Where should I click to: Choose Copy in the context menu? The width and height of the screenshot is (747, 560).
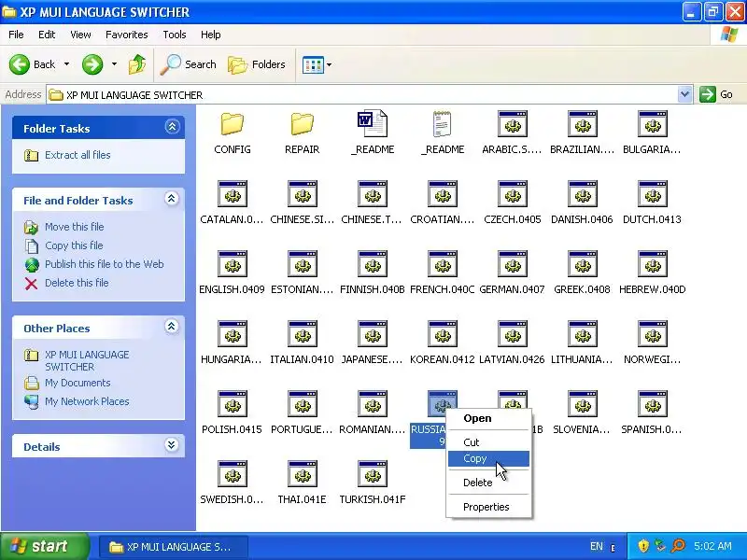click(x=488, y=458)
